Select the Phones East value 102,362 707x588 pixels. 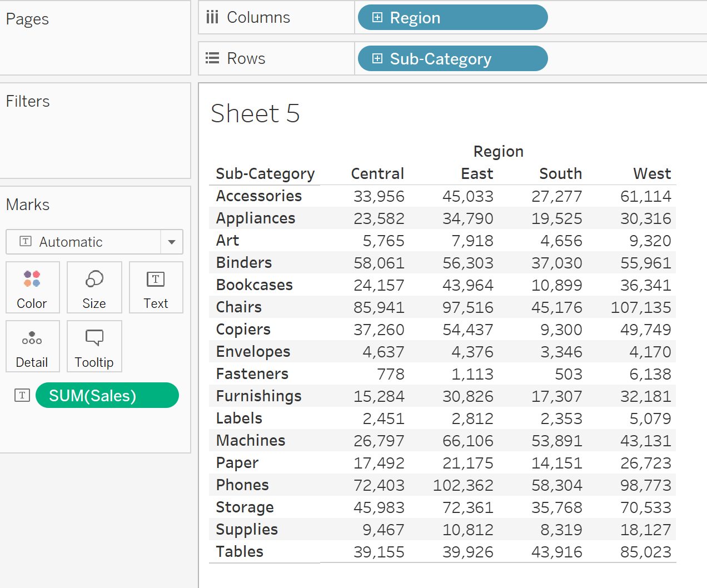pos(463,485)
